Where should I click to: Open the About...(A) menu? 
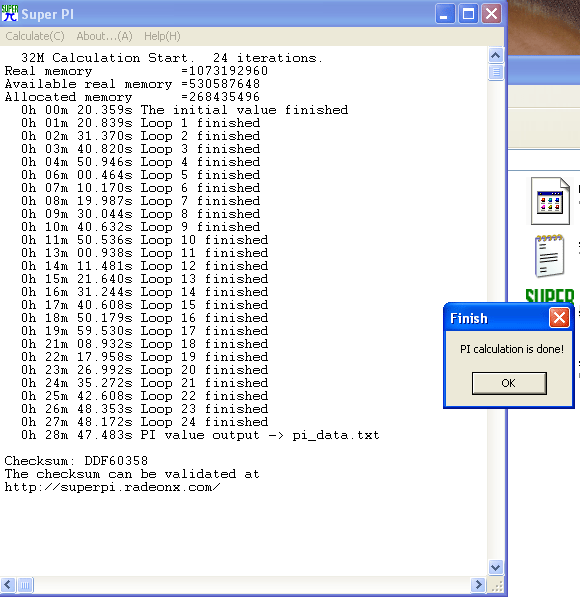tap(104, 36)
